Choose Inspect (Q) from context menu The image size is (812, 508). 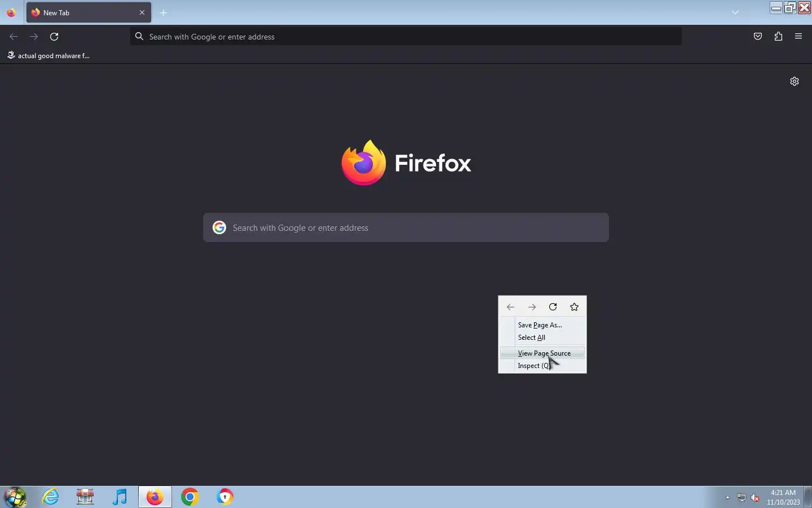[x=542, y=366]
